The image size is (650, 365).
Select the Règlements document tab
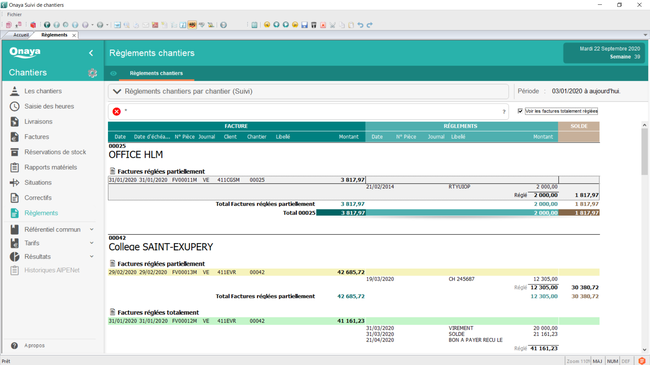coord(54,35)
